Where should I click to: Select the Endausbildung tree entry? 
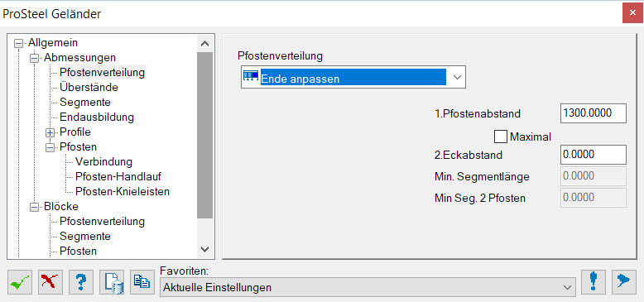[97, 117]
